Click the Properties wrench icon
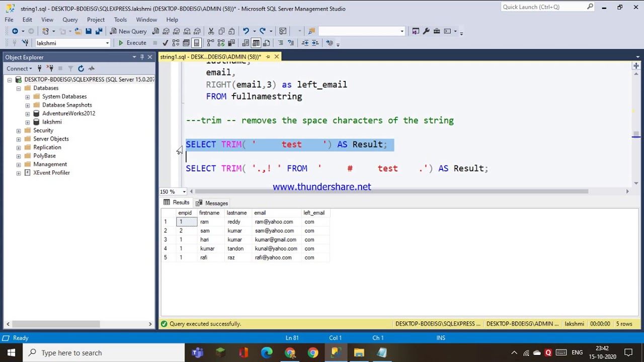Viewport: 644px width, 362px height. tap(426, 31)
